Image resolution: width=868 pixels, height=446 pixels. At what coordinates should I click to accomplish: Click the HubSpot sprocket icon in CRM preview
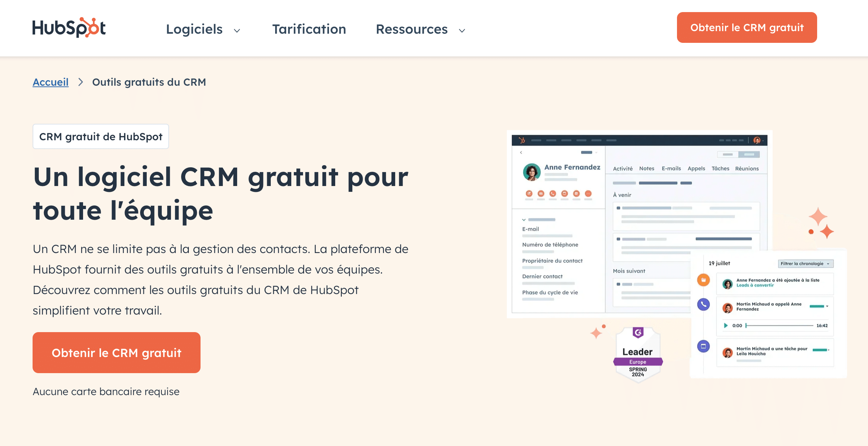click(x=522, y=140)
